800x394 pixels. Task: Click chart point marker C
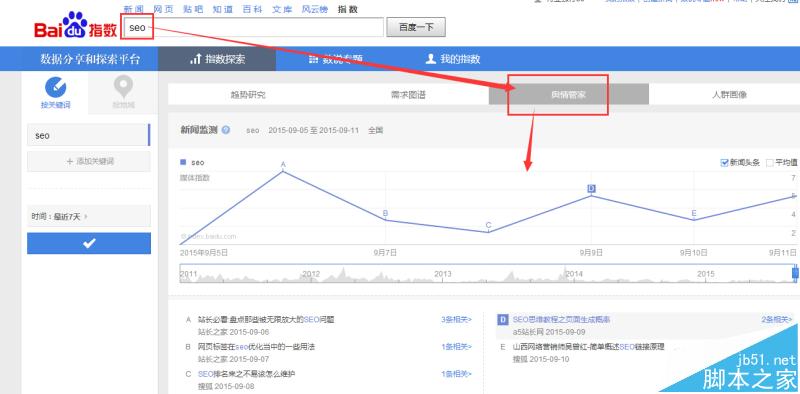(x=488, y=225)
